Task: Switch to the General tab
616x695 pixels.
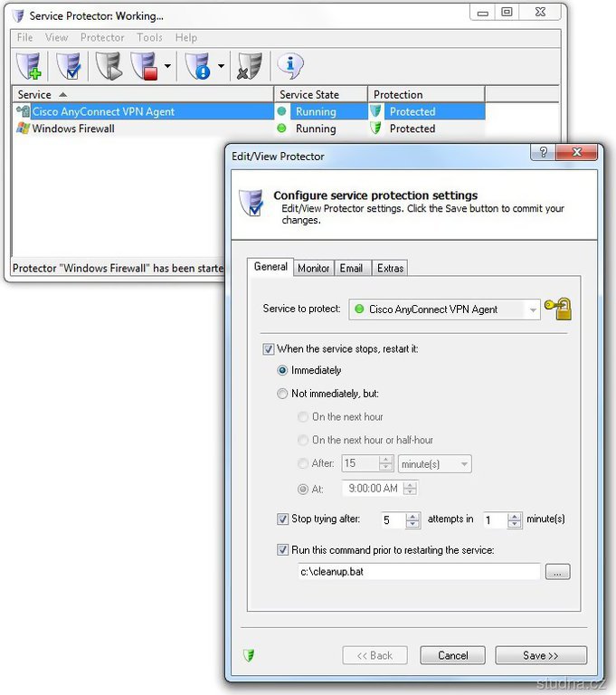Action: 270,267
